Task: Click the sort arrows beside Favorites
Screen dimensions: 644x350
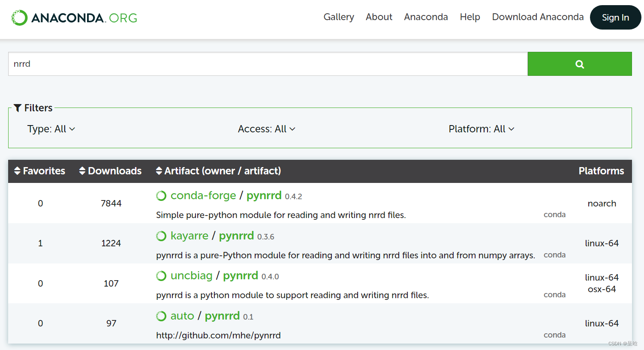Action: 18,171
